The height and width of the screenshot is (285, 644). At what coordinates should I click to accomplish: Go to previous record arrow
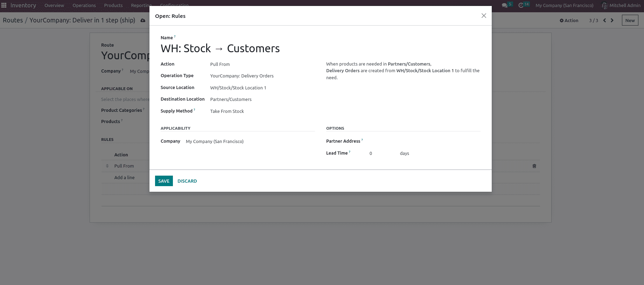604,20
